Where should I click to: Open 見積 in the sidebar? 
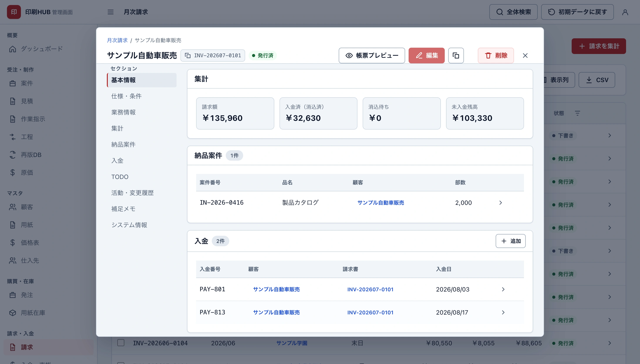tap(49, 101)
